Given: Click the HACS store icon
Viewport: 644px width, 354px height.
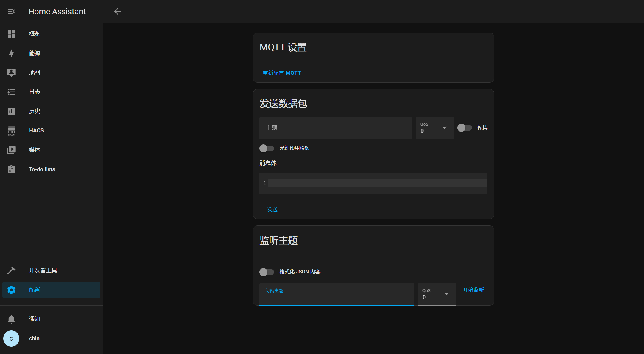Looking at the screenshot, I should coord(11,131).
